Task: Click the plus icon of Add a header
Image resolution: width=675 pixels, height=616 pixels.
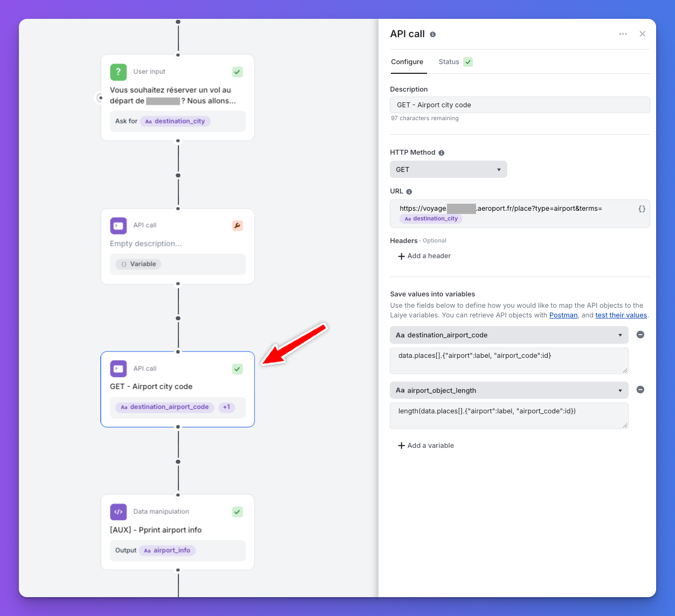Action: pos(401,256)
